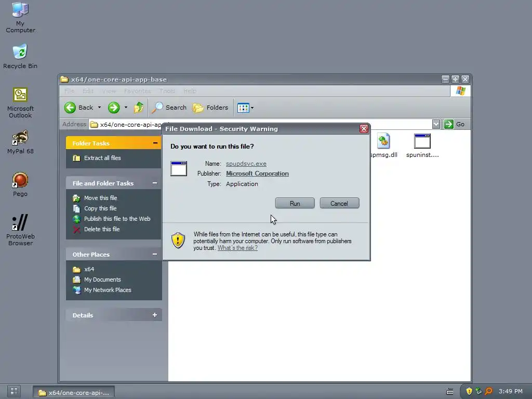Click the Go button beside address bar
The width and height of the screenshot is (532, 399).
click(x=454, y=124)
